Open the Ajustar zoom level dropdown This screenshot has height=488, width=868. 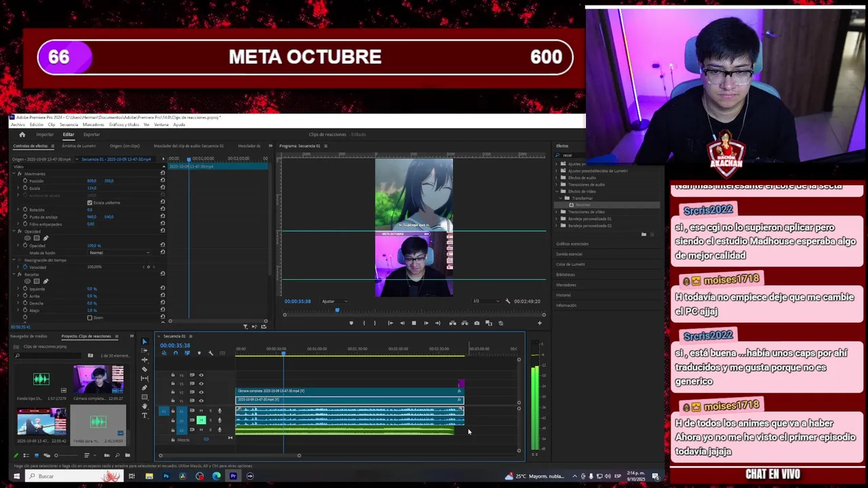tap(334, 301)
